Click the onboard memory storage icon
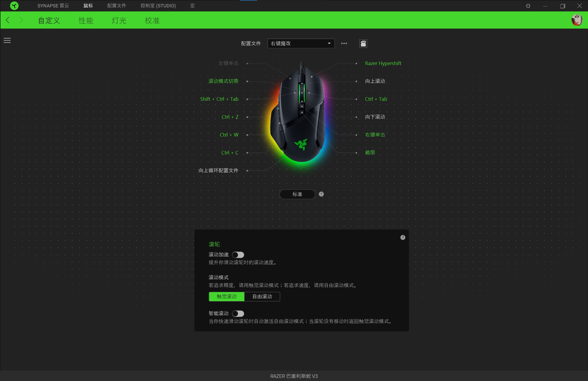 point(363,43)
